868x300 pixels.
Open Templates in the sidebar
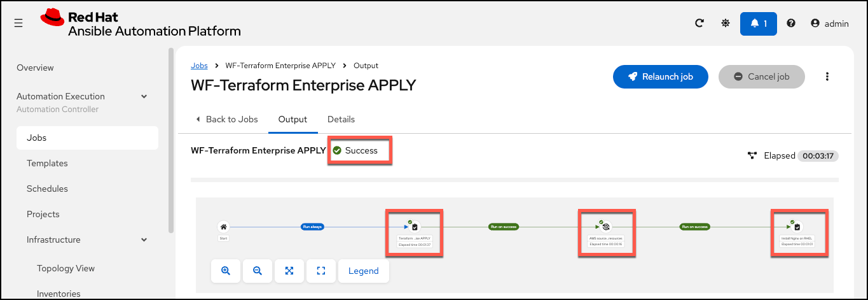pos(47,163)
